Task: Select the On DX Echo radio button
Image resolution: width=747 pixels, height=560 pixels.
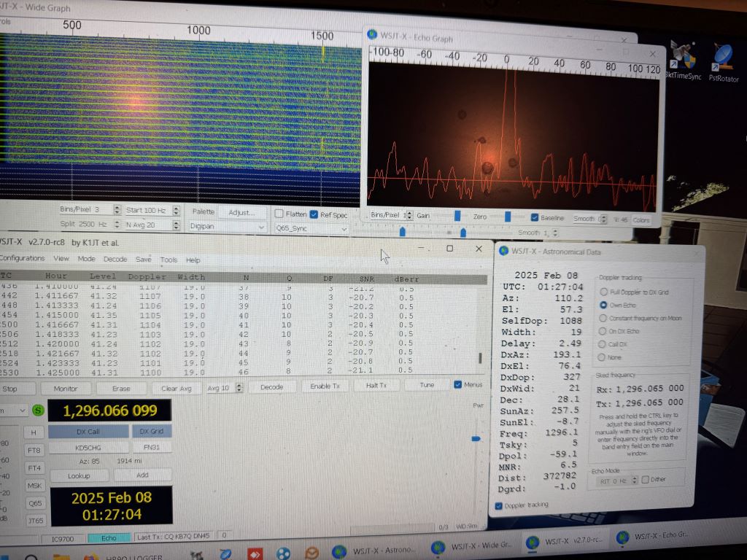Action: [603, 331]
